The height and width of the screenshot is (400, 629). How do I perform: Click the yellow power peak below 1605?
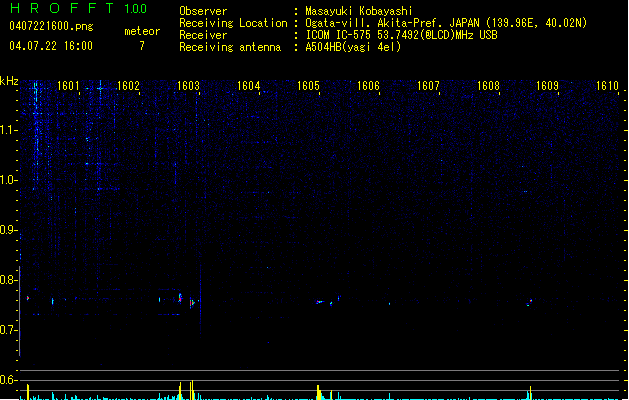(x=319, y=392)
